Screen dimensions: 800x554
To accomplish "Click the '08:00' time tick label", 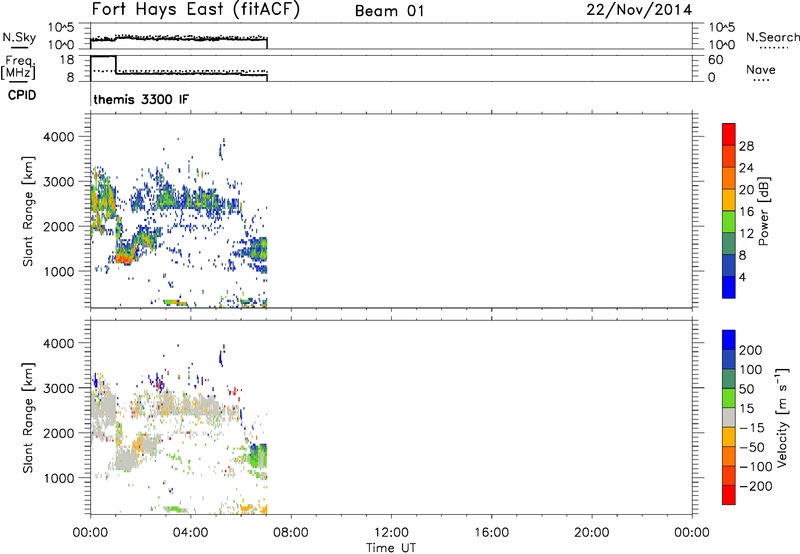I will click(291, 533).
